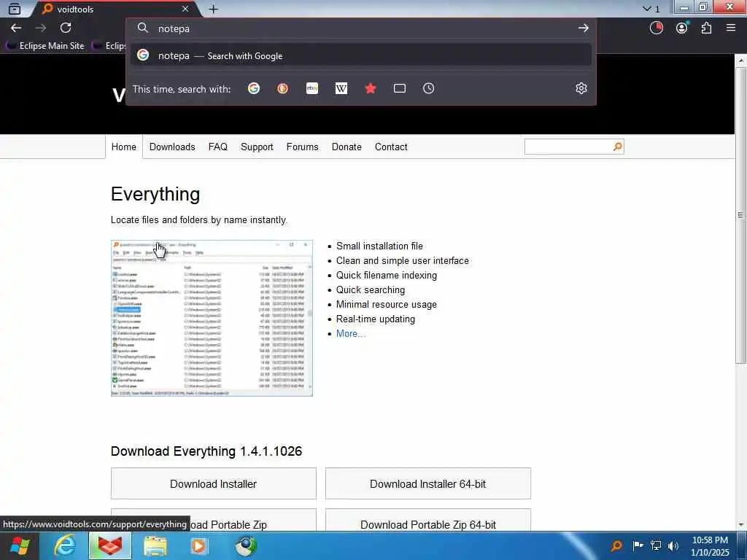Go to the Home menu item

pyautogui.click(x=124, y=147)
